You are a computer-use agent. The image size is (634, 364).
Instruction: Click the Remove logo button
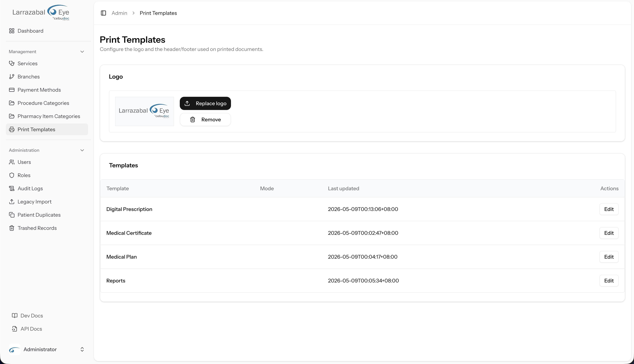click(205, 120)
